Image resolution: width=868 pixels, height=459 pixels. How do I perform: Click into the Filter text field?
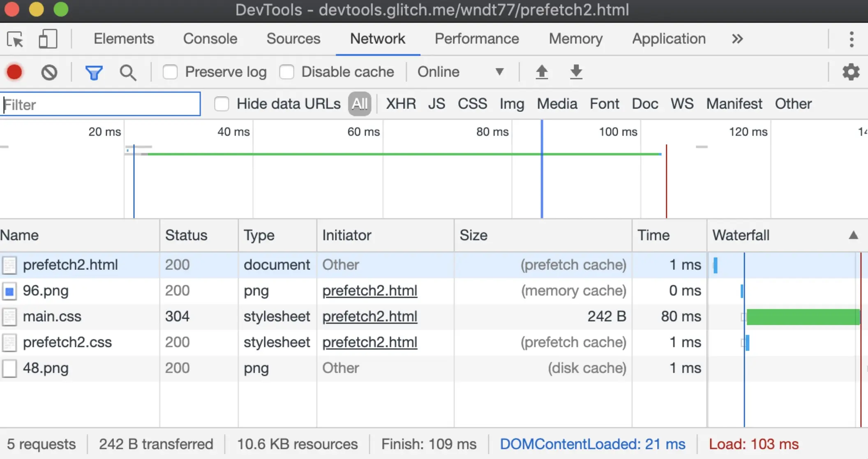pyautogui.click(x=101, y=104)
